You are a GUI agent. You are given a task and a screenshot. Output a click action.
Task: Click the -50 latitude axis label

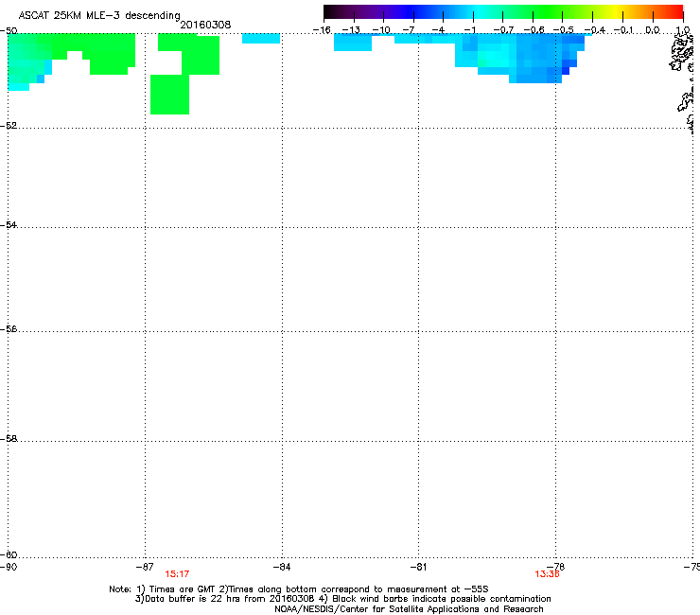[x=9, y=31]
